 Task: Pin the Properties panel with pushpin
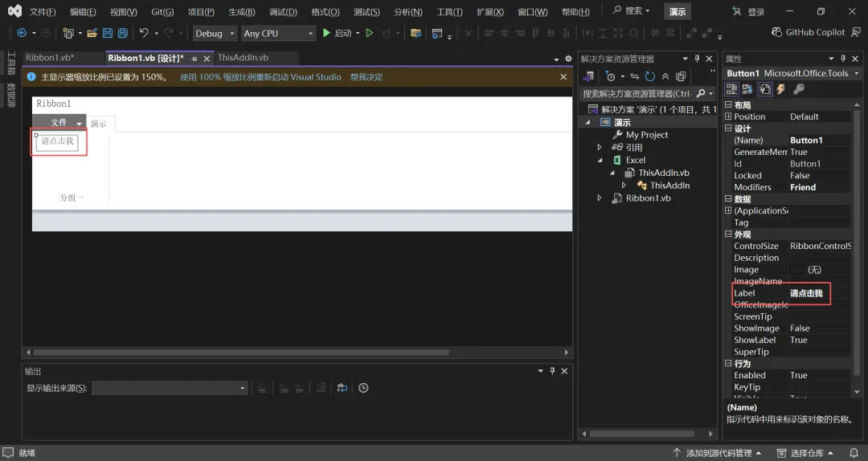pos(843,59)
